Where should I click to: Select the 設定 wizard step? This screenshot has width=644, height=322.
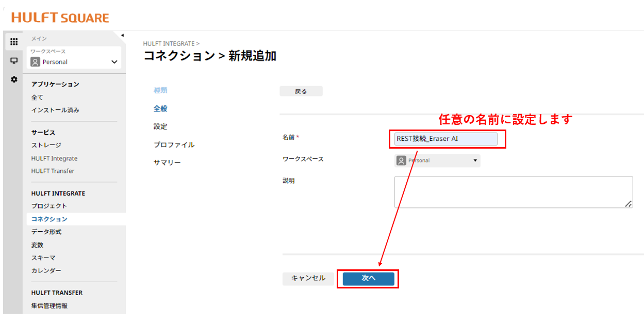click(160, 126)
